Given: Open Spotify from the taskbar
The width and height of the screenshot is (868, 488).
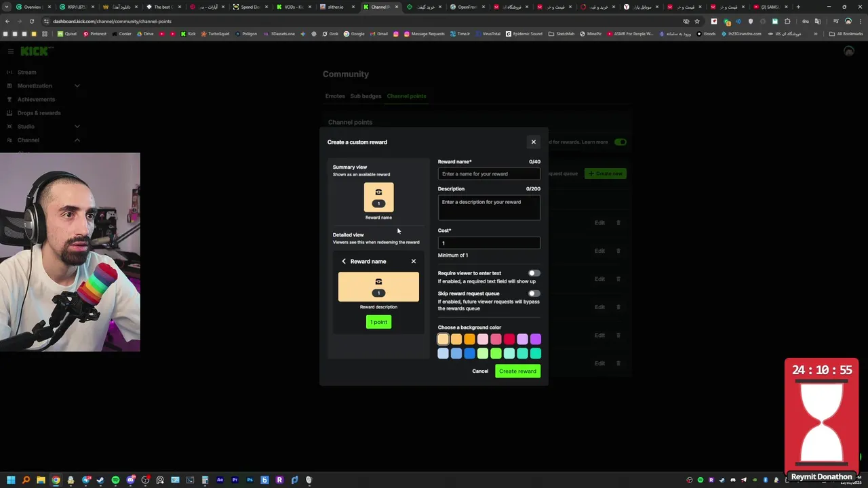Looking at the screenshot, I should pos(115,480).
